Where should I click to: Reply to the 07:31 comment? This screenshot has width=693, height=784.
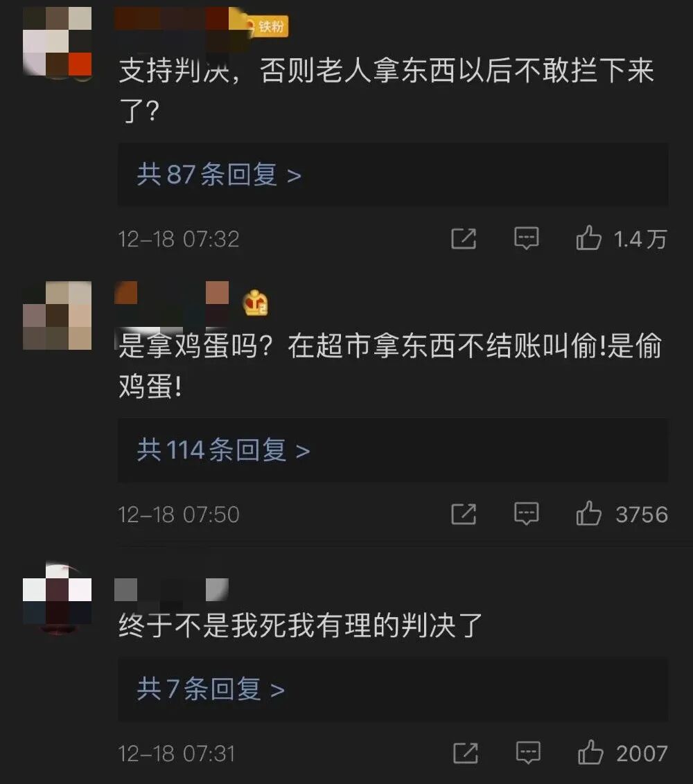(528, 753)
